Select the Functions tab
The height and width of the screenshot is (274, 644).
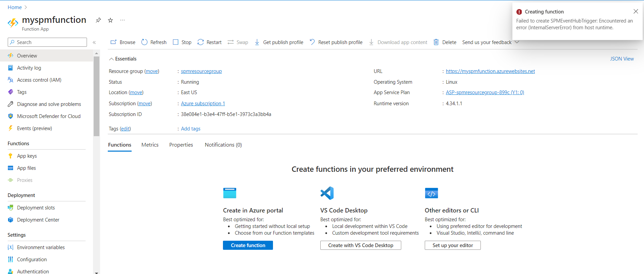(x=120, y=145)
